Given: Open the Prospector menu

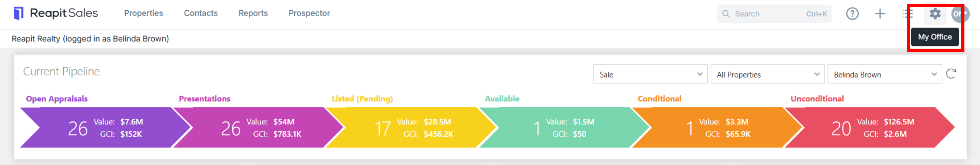Looking at the screenshot, I should tap(309, 13).
